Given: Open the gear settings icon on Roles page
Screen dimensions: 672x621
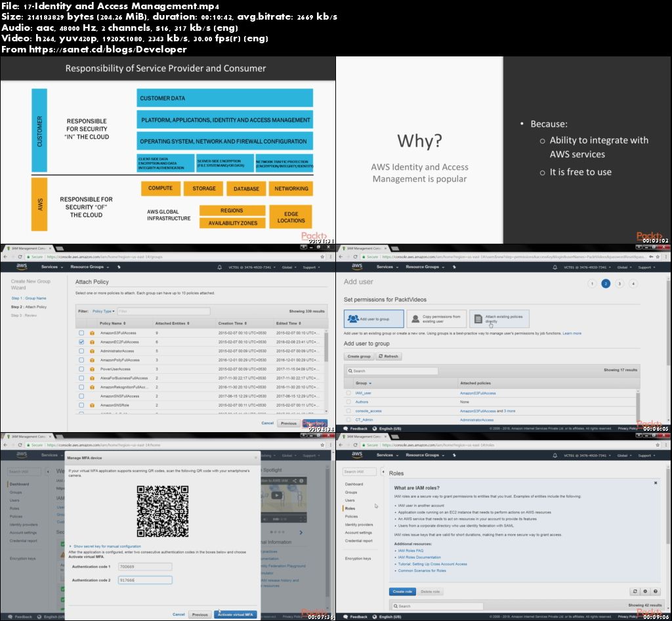Looking at the screenshot, I should [x=645, y=591].
